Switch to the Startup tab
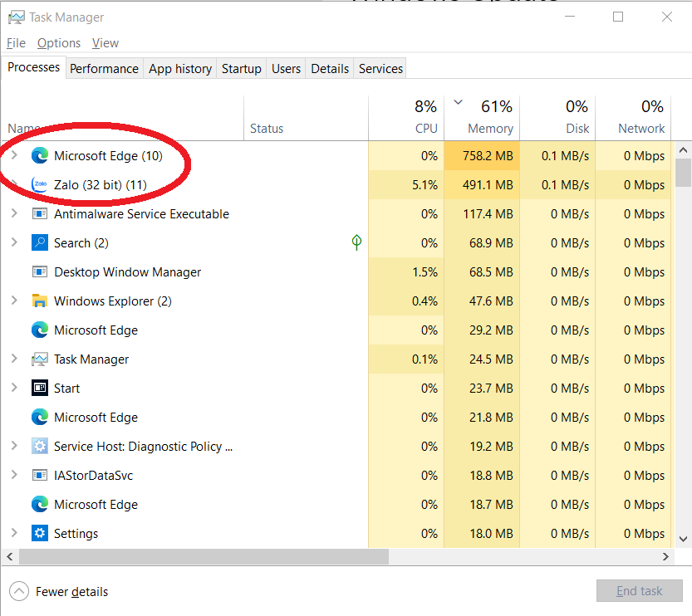This screenshot has height=616, width=692. tap(242, 69)
